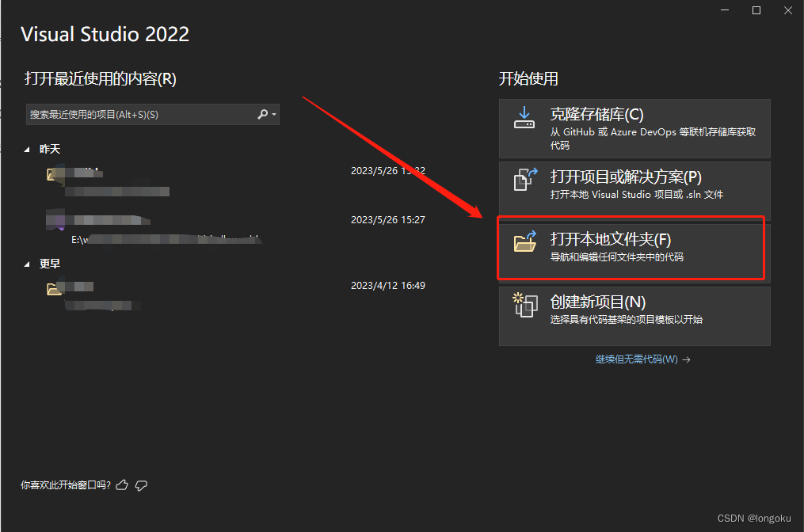Click the open local folder icon
This screenshot has width=804, height=532.
tap(525, 241)
